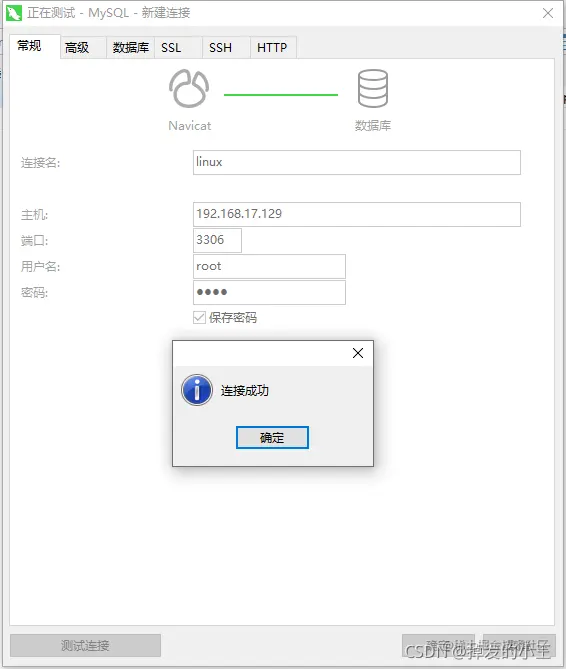Click the password field with dots
Viewport: 566px width, 669px height.
click(x=269, y=292)
